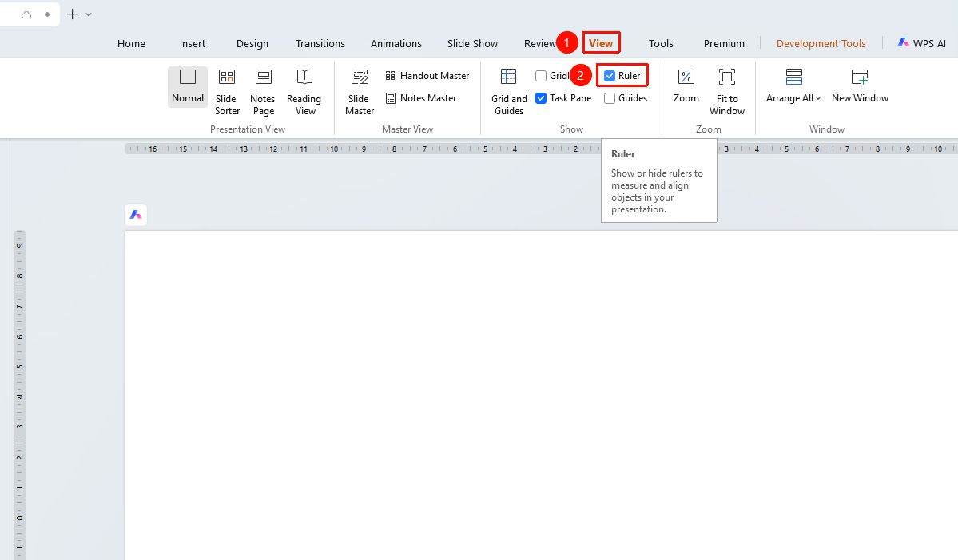Screen dimensions: 958x560
Task: Uncheck the Ruler checkbox
Action: point(609,76)
